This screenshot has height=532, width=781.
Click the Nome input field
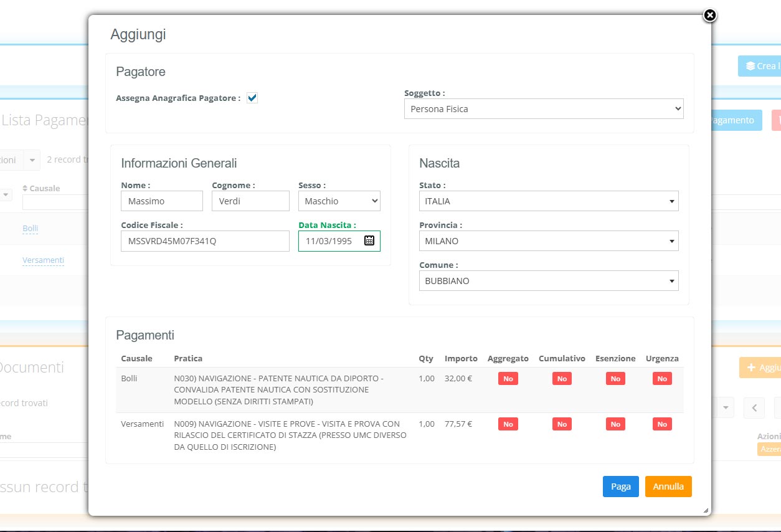[161, 201]
